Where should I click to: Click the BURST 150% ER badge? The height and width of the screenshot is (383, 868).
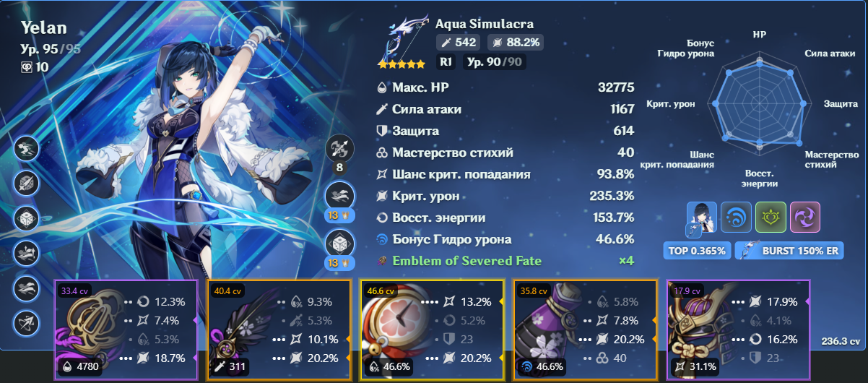[x=789, y=250]
